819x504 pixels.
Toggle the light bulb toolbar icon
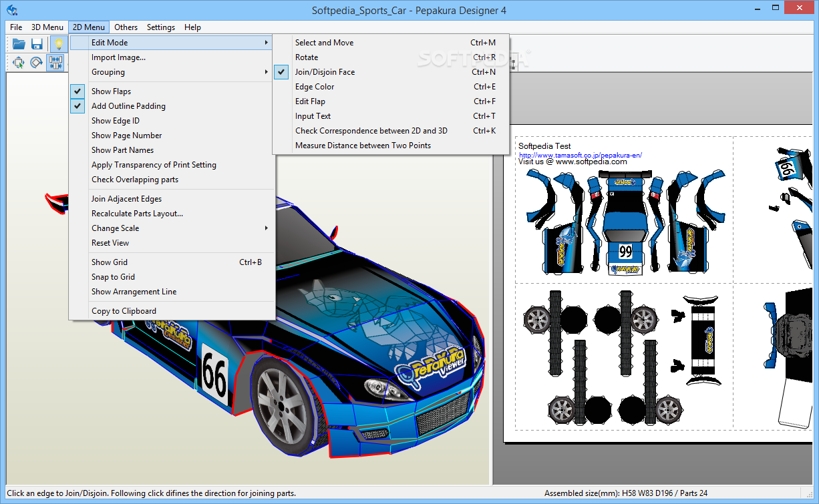[x=59, y=45]
